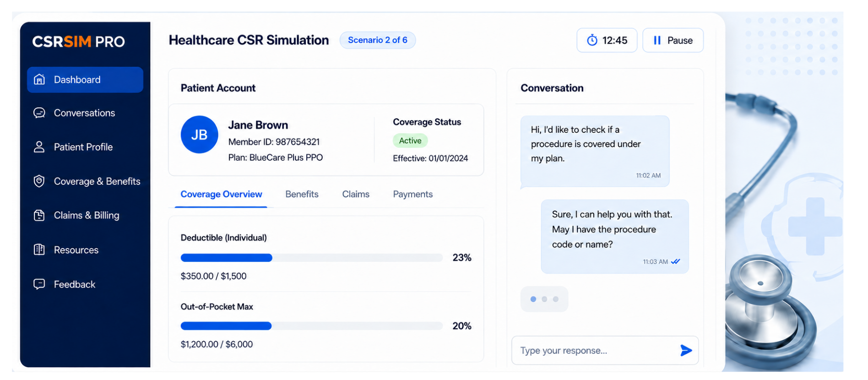Click the 11:03 AM message timestamp
Screen dimensions: 868x380
point(655,261)
